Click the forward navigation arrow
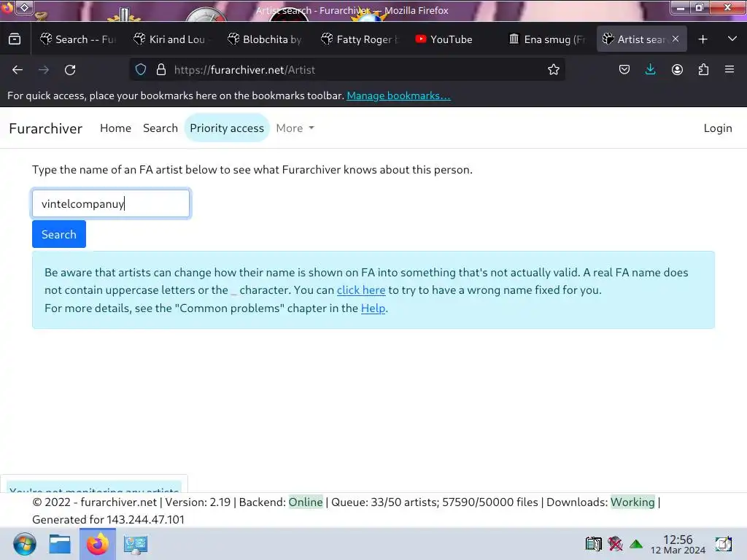 point(44,70)
